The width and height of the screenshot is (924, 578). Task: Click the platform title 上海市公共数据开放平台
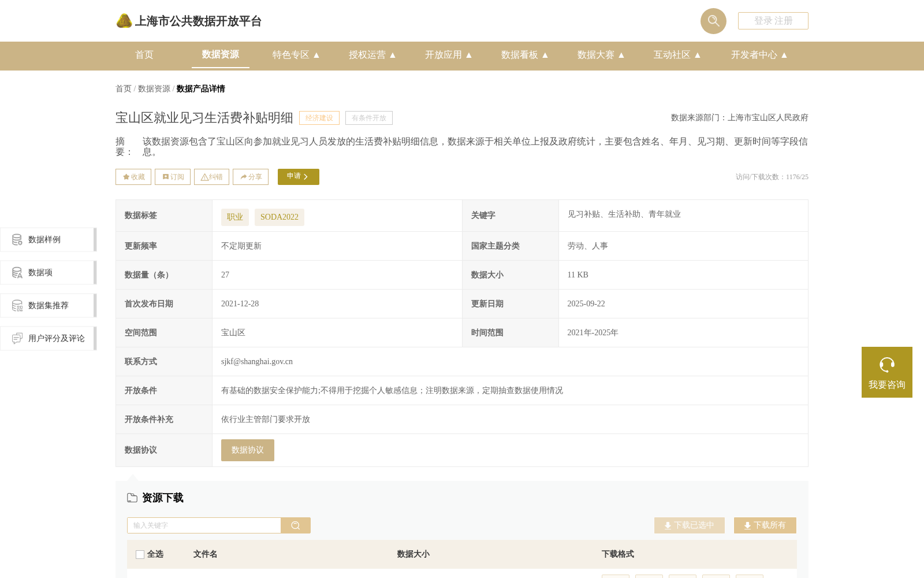pyautogui.click(x=198, y=21)
